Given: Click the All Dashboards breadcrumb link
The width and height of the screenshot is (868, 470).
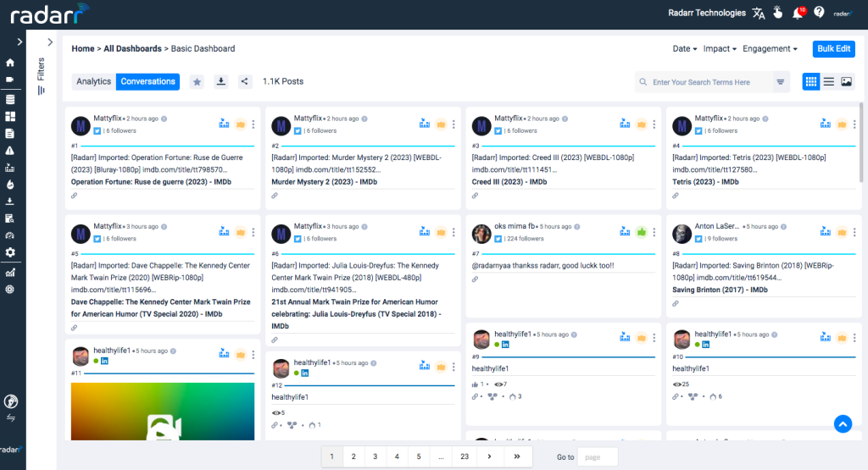Looking at the screenshot, I should point(133,48).
